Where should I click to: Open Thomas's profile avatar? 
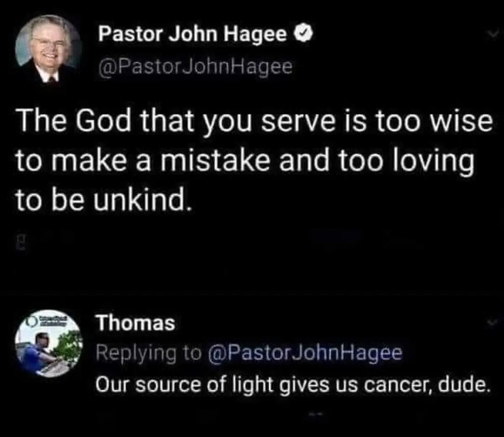[x=48, y=344]
